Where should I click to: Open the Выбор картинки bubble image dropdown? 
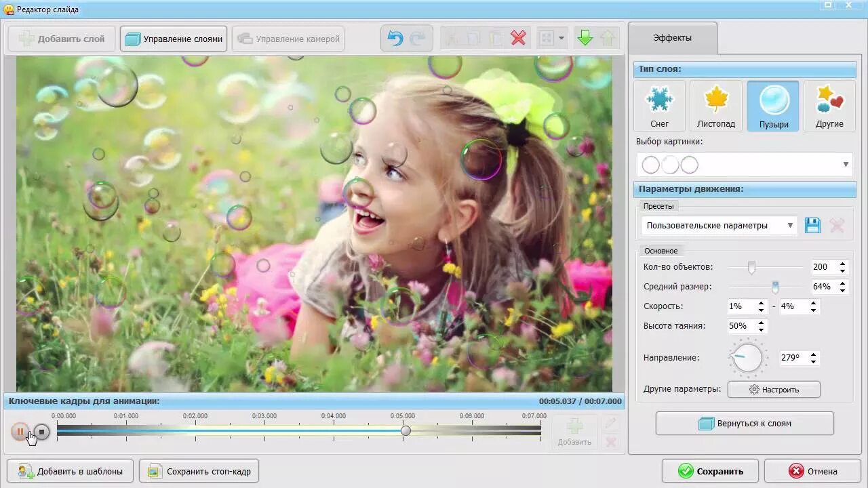(x=745, y=165)
